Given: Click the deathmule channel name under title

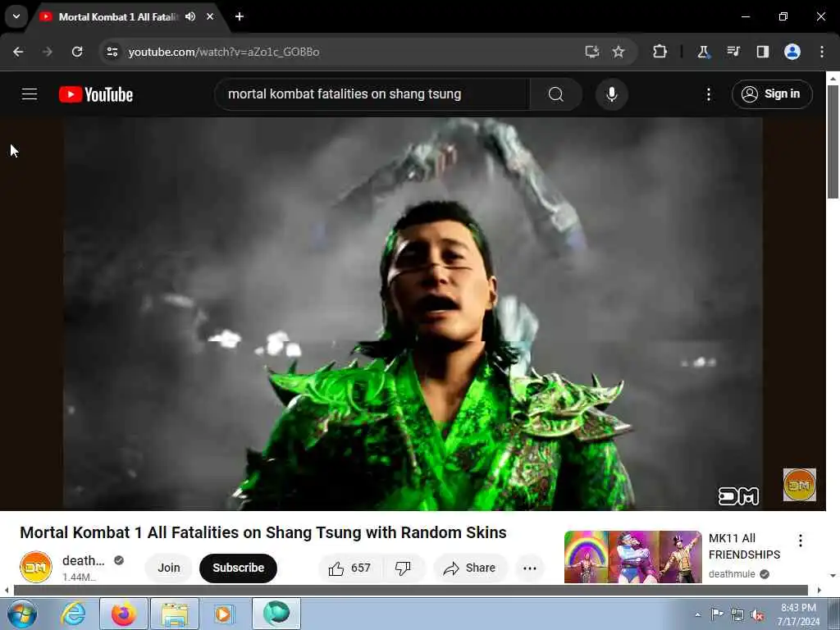Looking at the screenshot, I should [84, 560].
